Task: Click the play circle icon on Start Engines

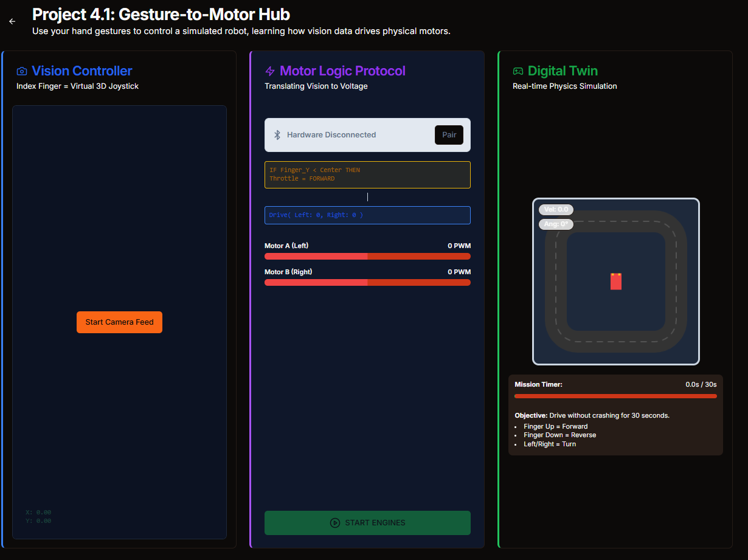Action: point(335,523)
